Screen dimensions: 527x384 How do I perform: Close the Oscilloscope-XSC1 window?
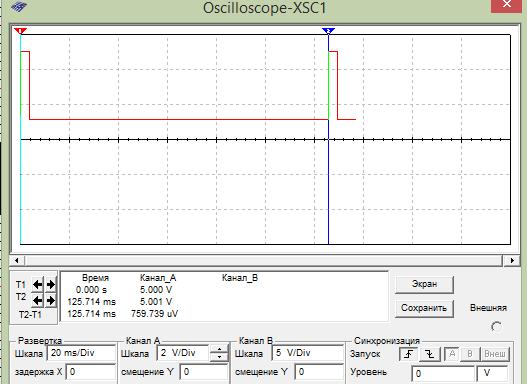tap(506, 5)
